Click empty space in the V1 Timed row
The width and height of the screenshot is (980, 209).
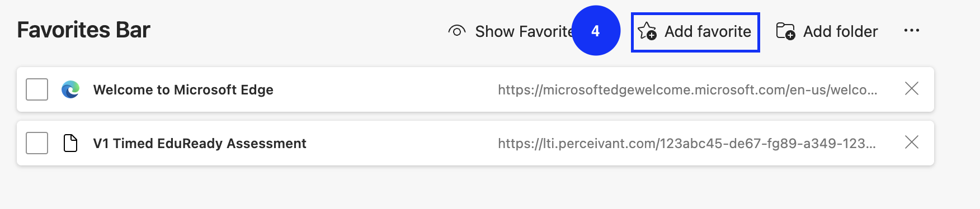(x=402, y=143)
